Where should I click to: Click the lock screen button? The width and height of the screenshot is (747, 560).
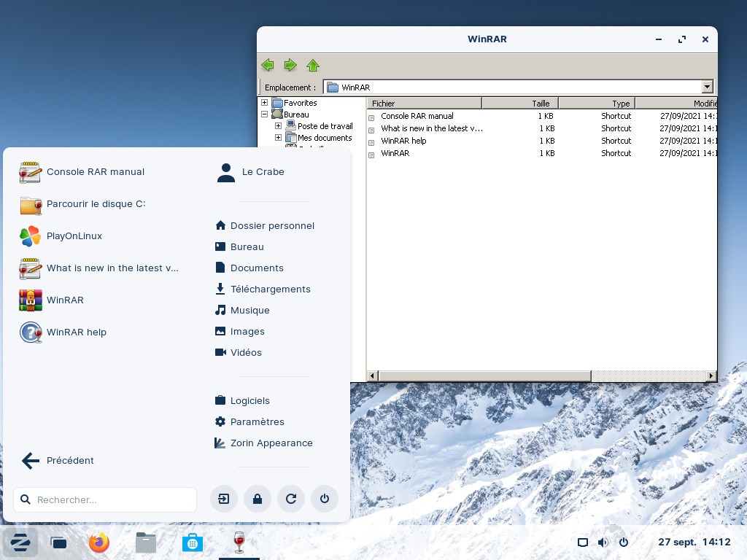(x=258, y=499)
